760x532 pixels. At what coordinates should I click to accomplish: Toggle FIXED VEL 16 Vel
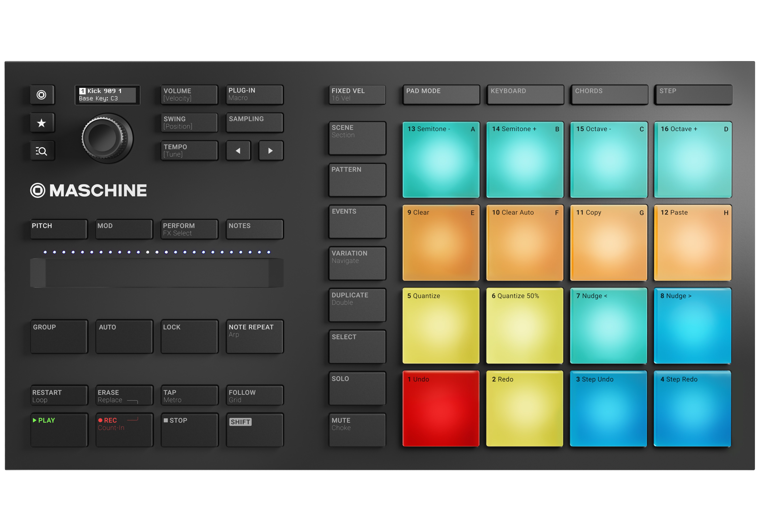358,95
